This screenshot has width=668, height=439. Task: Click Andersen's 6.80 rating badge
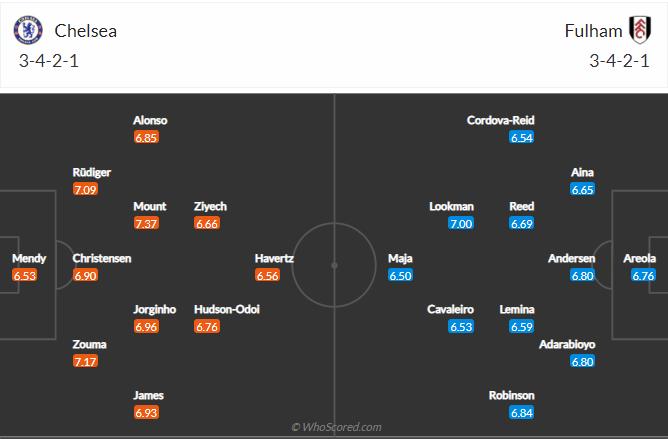pyautogui.click(x=583, y=275)
